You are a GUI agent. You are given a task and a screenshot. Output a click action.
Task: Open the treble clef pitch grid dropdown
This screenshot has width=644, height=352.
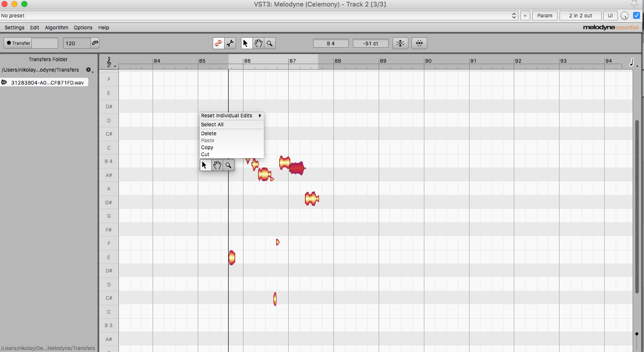110,62
